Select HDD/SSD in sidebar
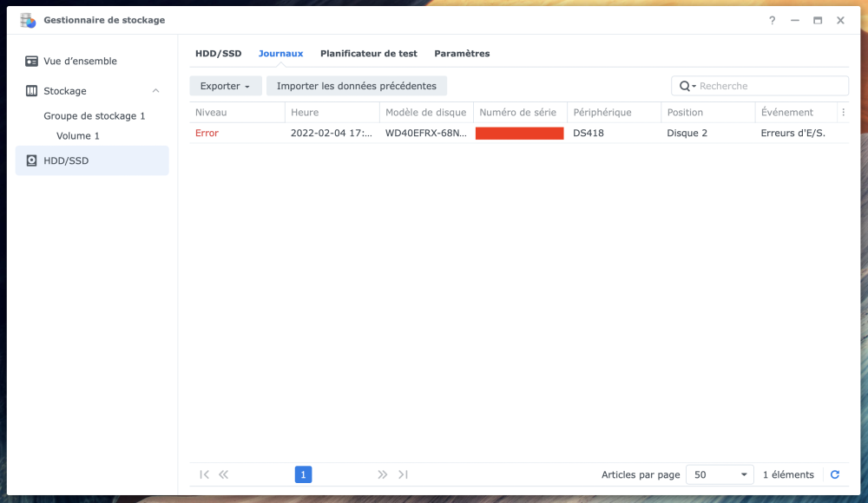 click(x=92, y=160)
